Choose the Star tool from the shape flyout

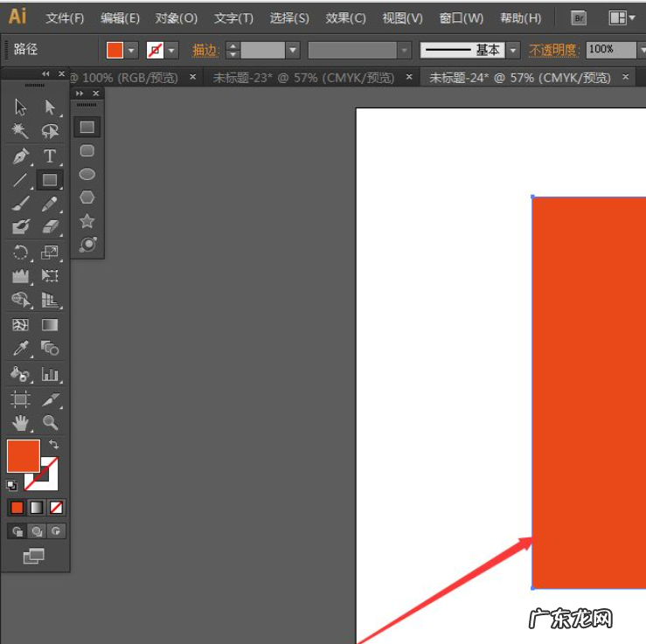(x=87, y=221)
